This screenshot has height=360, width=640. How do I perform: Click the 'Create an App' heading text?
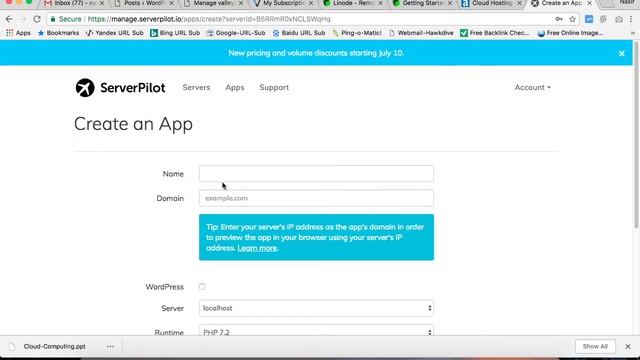[x=133, y=124]
